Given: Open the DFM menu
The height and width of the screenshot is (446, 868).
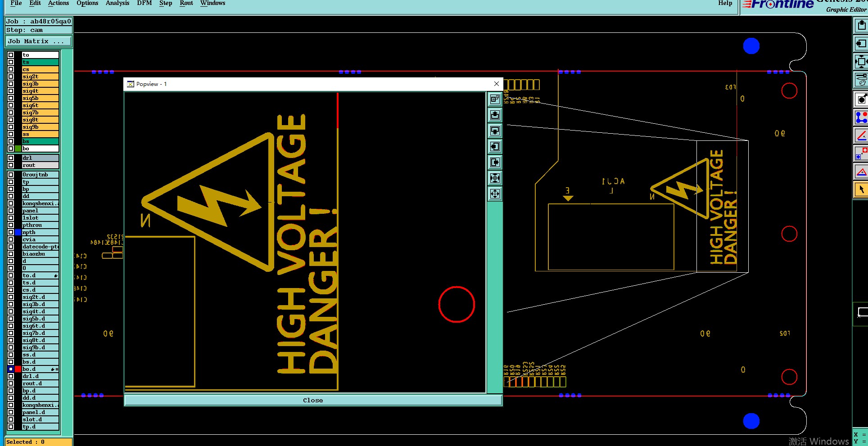Looking at the screenshot, I should 145,3.
